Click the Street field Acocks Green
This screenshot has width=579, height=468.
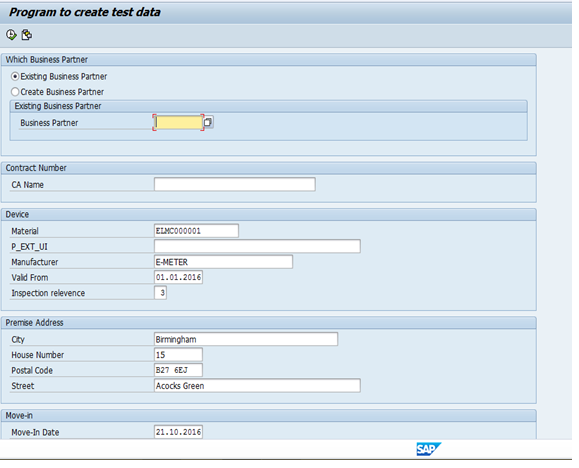click(257, 386)
